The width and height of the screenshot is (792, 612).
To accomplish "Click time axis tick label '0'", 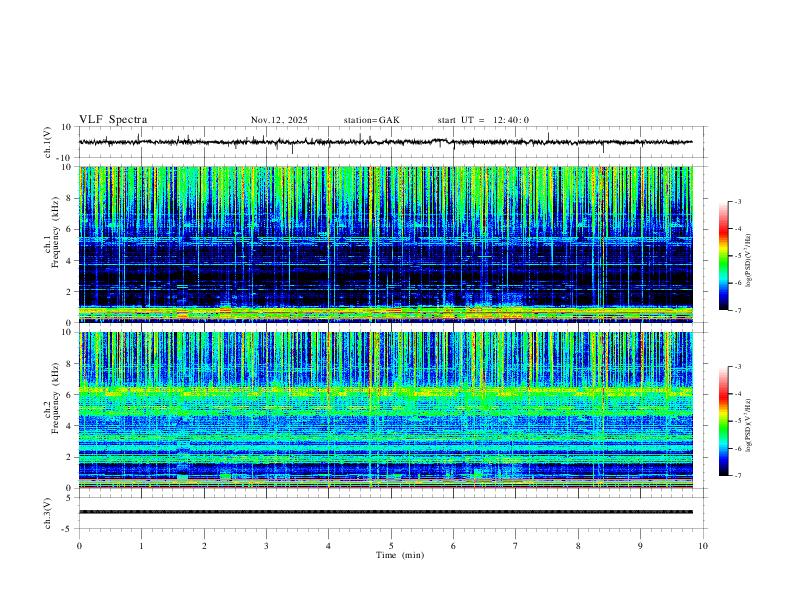I will pos(79,546).
